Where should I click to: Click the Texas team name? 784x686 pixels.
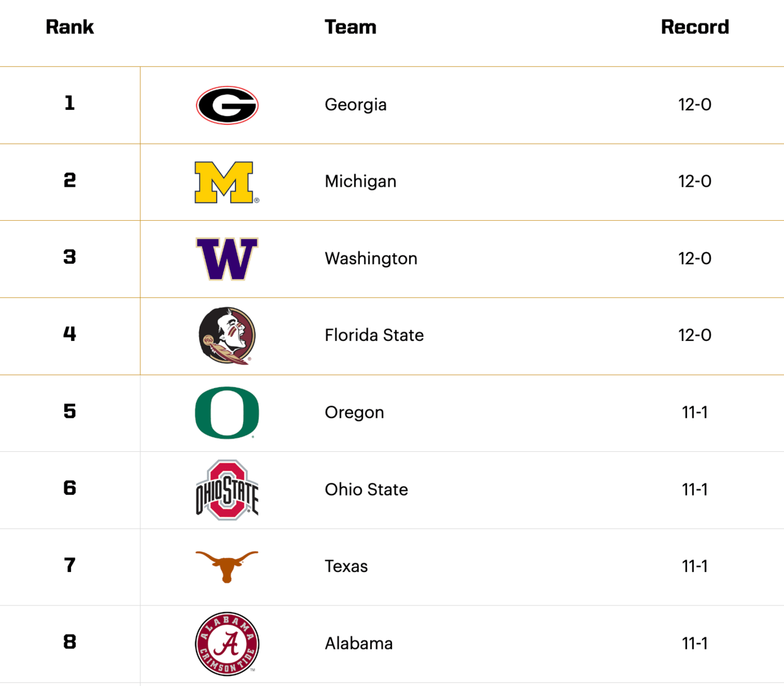[346, 567]
